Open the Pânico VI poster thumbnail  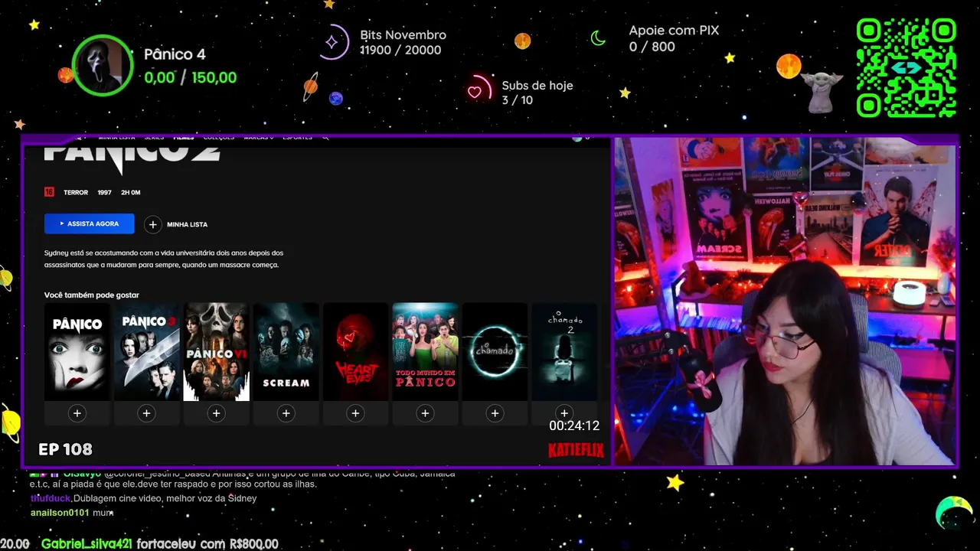(216, 351)
